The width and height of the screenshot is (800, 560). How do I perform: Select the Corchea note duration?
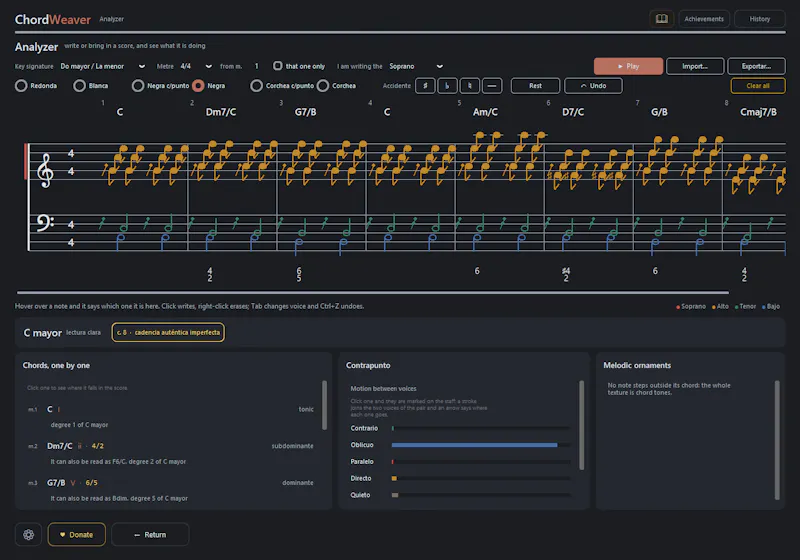tap(322, 86)
